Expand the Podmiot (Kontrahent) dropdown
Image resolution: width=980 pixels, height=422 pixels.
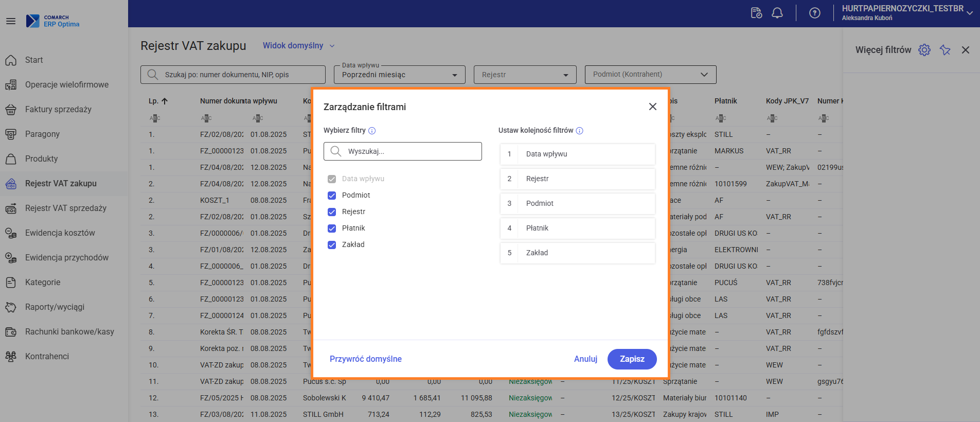point(650,75)
